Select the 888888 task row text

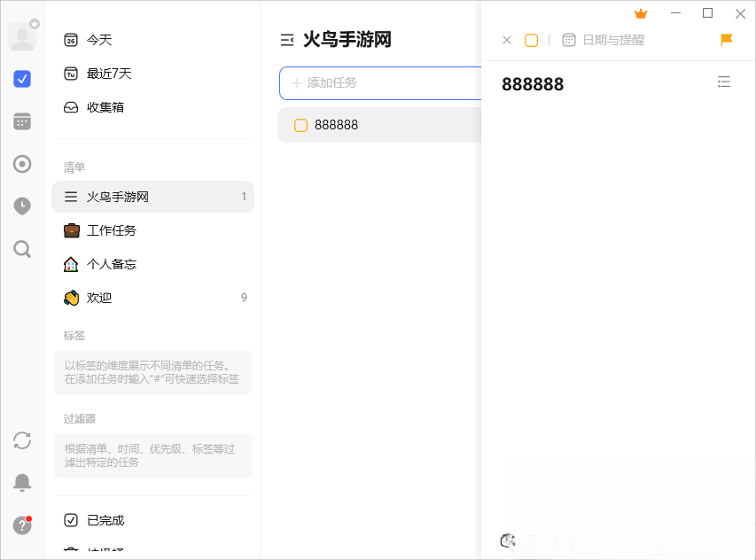[x=336, y=125]
